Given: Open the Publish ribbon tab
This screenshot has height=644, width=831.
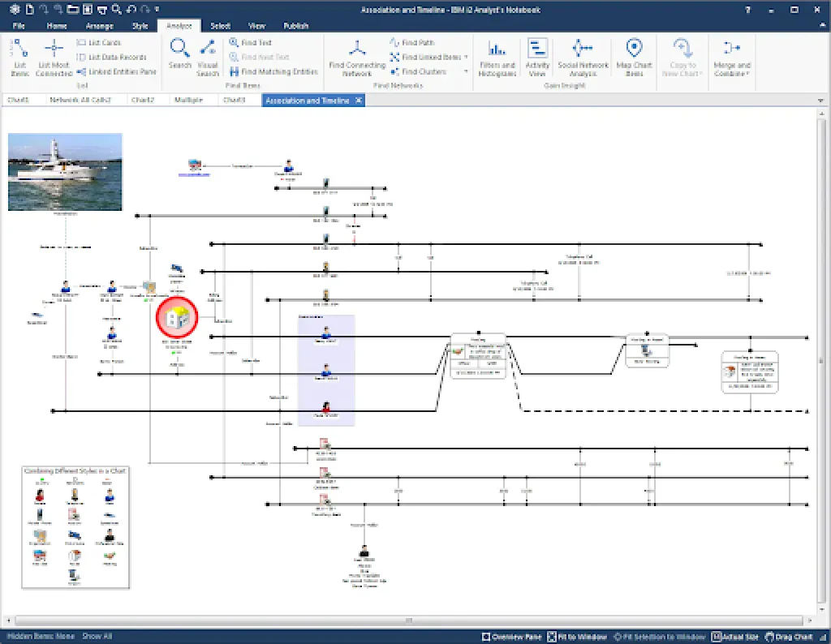Looking at the screenshot, I should tap(295, 25).
